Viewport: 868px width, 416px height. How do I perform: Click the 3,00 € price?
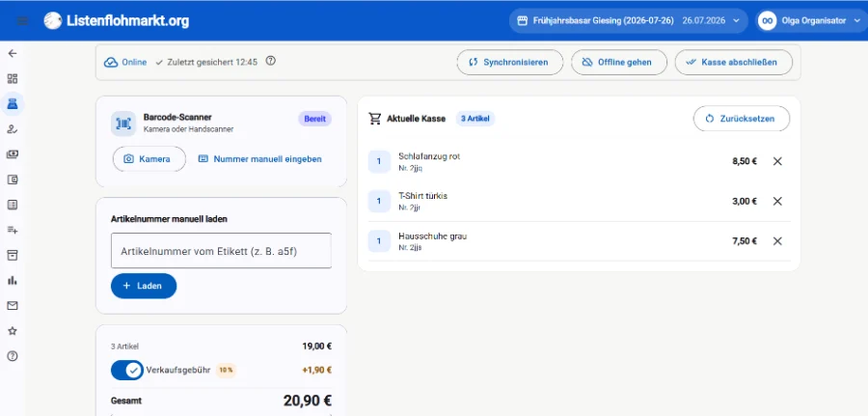pyautogui.click(x=744, y=201)
